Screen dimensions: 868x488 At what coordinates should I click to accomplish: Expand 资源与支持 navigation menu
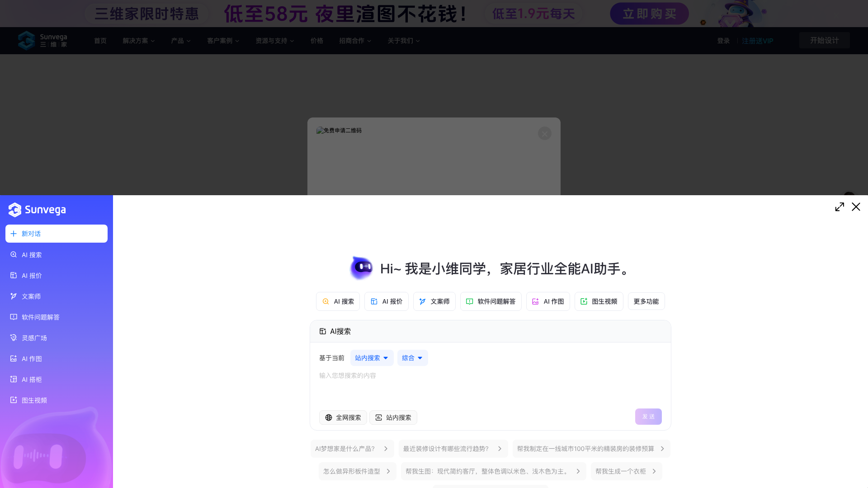(x=275, y=41)
